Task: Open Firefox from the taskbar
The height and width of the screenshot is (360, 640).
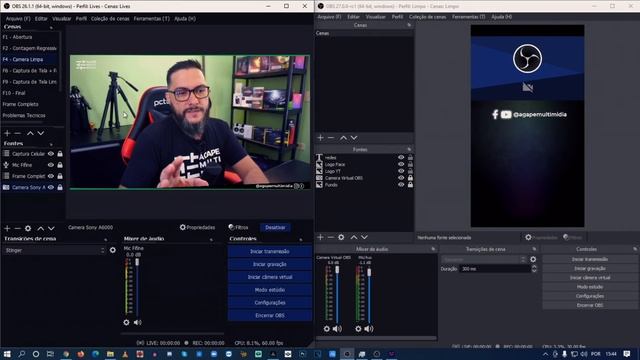Action: (80, 354)
